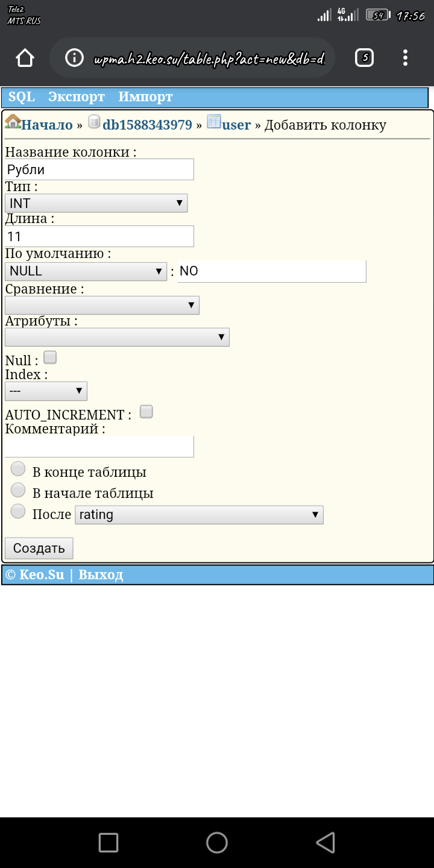Select the 'В конце таблицы' radio option
Image resolution: width=434 pixels, height=868 pixels.
pos(19,469)
